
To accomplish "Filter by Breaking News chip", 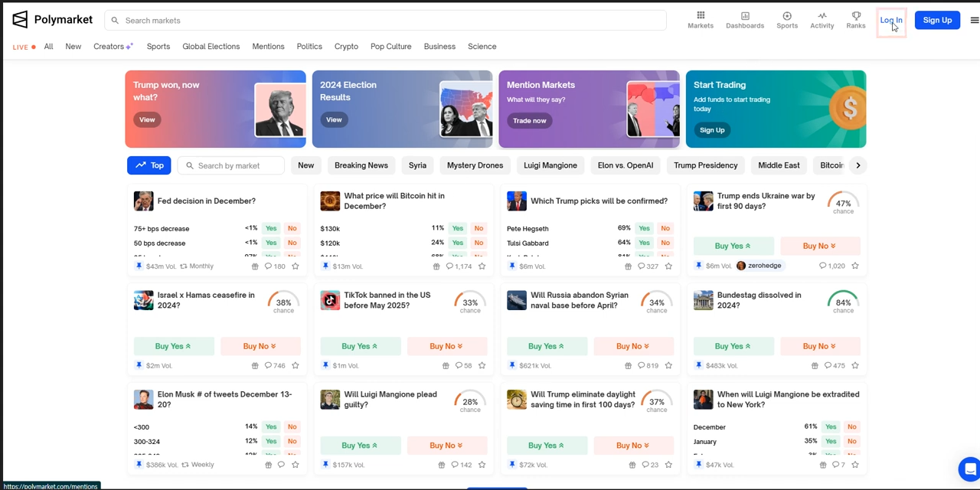I will [361, 165].
